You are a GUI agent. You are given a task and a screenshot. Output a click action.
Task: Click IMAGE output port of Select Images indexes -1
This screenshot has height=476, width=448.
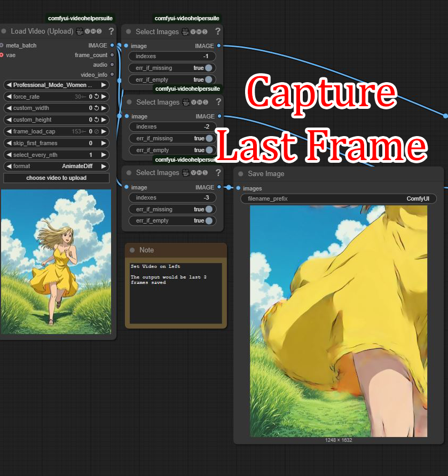coord(219,46)
